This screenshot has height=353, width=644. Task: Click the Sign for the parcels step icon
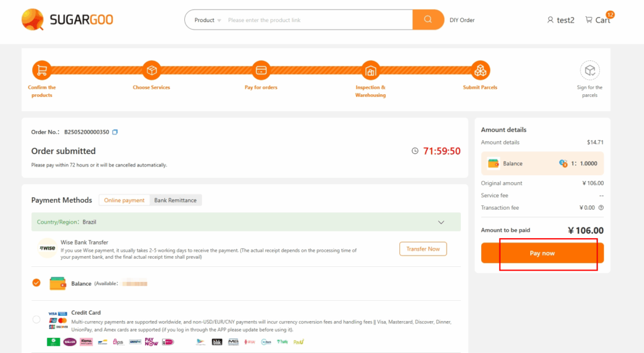click(x=590, y=70)
